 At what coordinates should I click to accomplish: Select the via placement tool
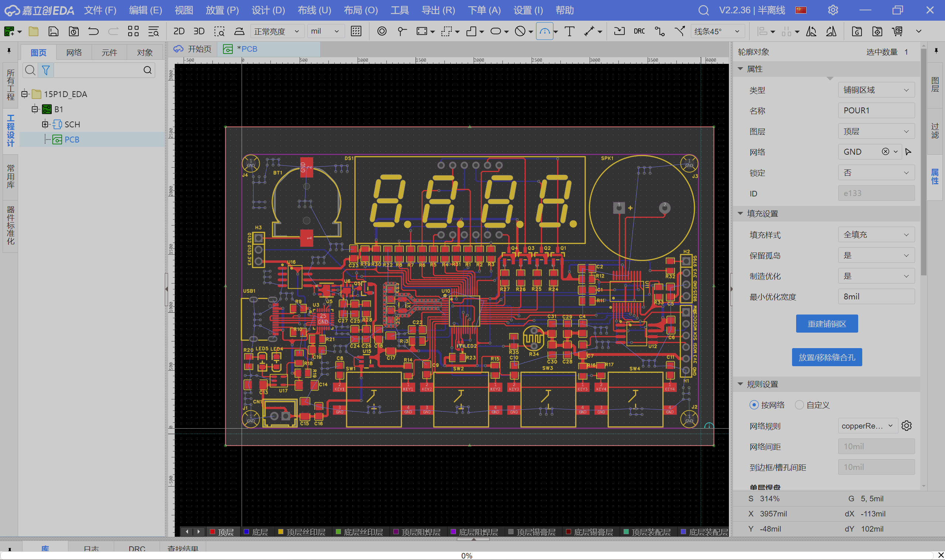382,31
